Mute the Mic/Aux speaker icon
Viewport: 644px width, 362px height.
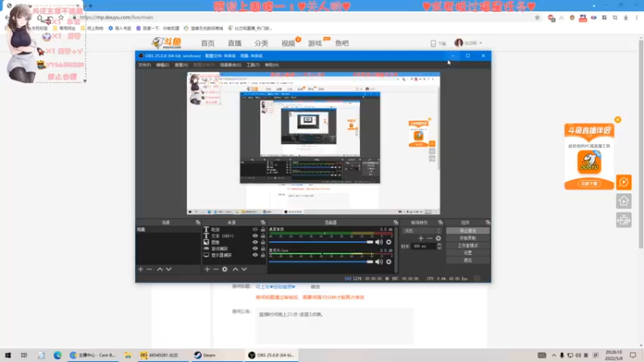[x=378, y=261]
